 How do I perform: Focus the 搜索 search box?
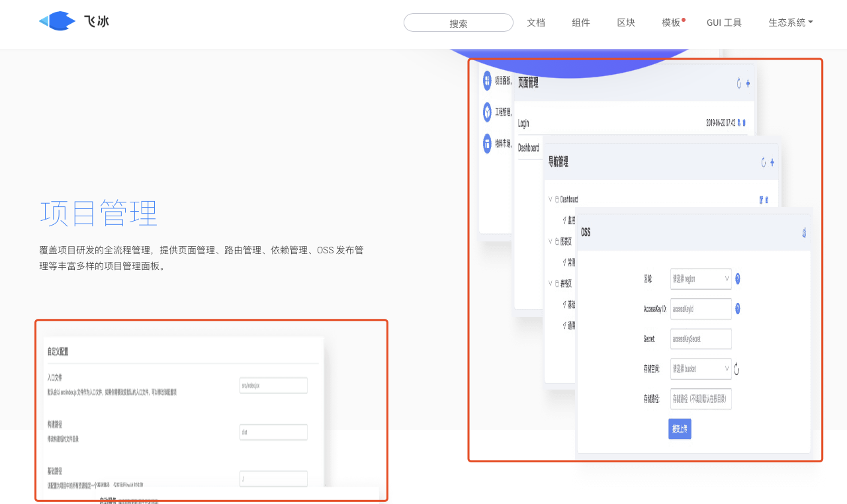[459, 22]
